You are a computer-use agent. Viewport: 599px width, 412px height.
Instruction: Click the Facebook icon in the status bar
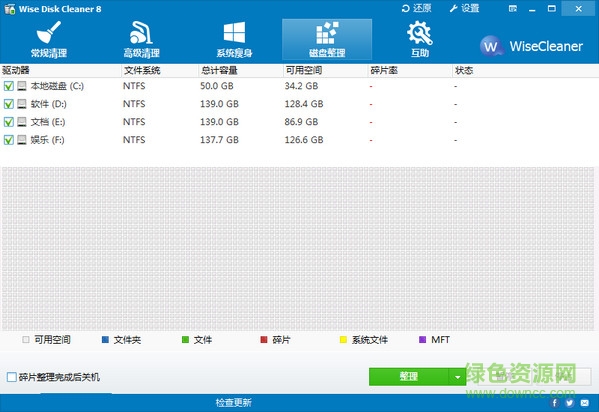(x=554, y=402)
